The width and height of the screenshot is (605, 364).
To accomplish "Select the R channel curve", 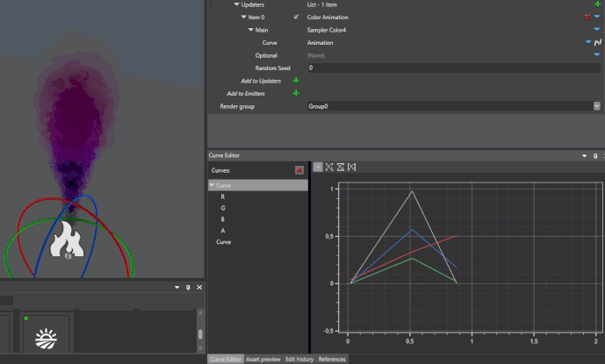I will click(x=223, y=196).
